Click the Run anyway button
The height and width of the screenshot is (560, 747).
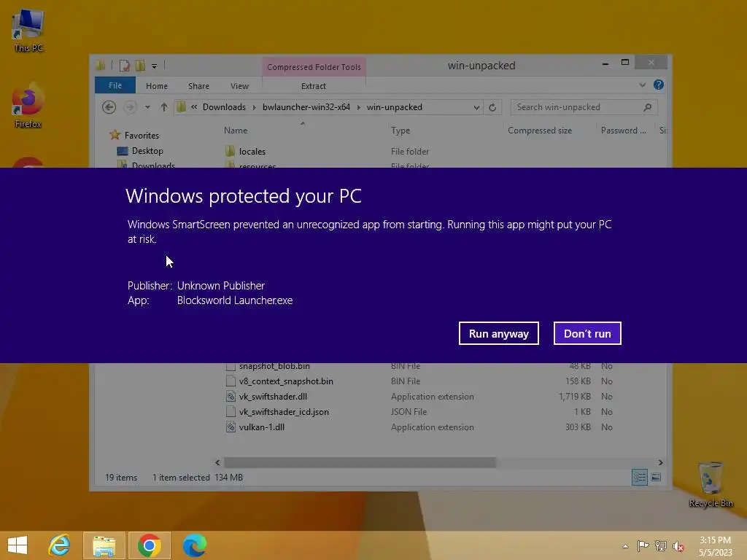pyautogui.click(x=499, y=333)
